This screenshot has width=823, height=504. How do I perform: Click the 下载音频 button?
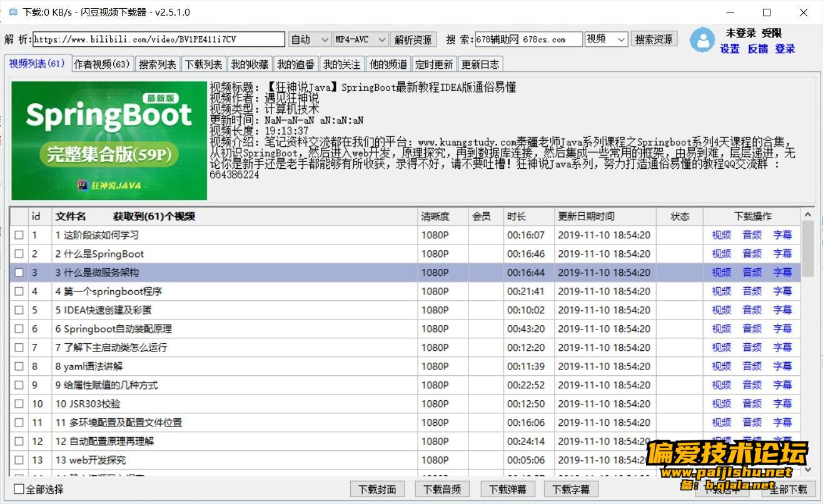click(442, 489)
